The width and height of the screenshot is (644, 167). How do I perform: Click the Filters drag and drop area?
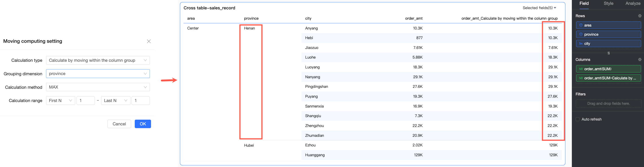(x=608, y=104)
